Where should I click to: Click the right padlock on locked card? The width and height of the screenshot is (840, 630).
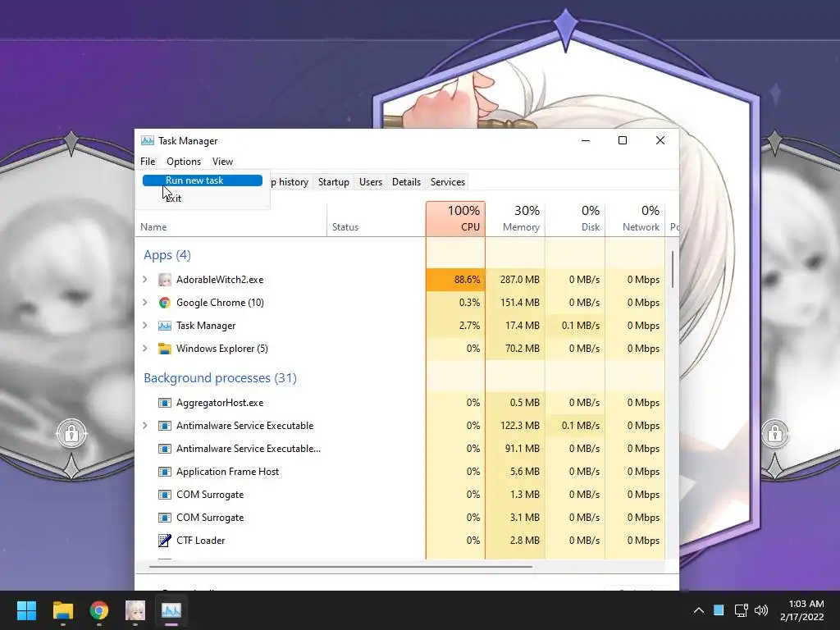tap(774, 433)
